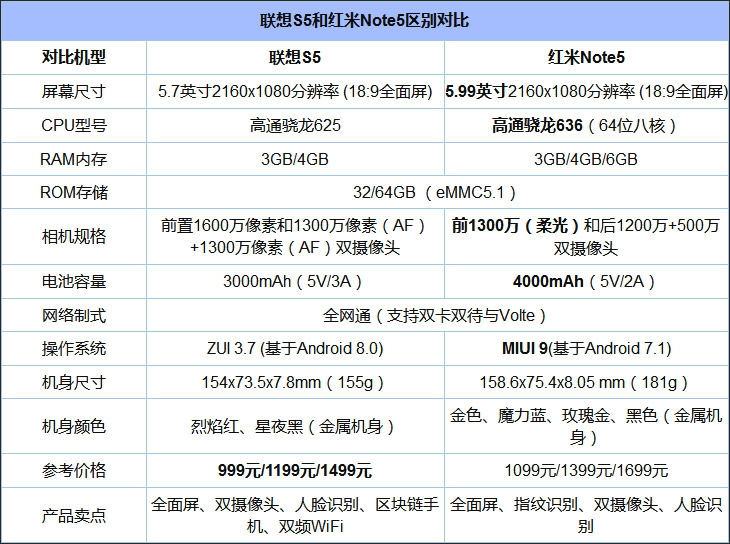
Task: Click the 999元/1199元/1499元 price cell
Action: [x=295, y=470]
